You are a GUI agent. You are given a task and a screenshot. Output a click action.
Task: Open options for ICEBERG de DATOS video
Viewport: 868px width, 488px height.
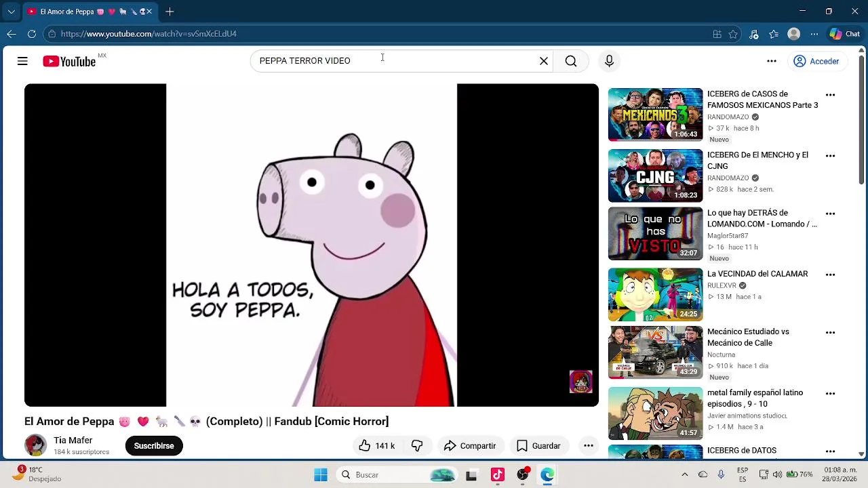(x=830, y=451)
